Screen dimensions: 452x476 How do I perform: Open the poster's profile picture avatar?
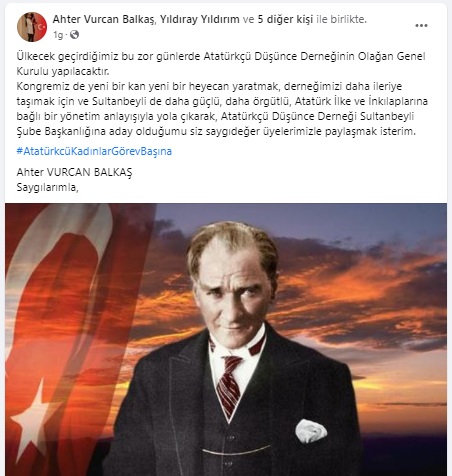32,27
